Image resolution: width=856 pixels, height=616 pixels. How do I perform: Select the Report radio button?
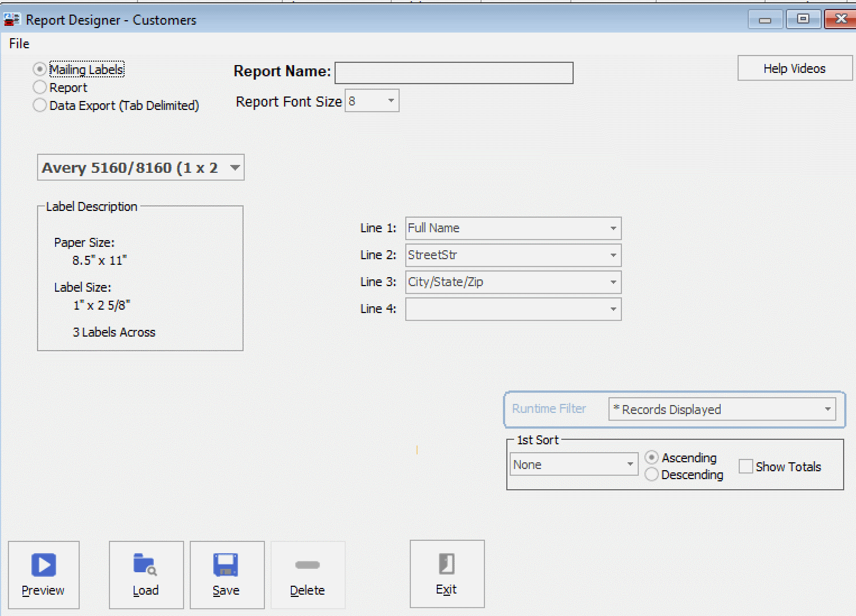click(x=39, y=87)
